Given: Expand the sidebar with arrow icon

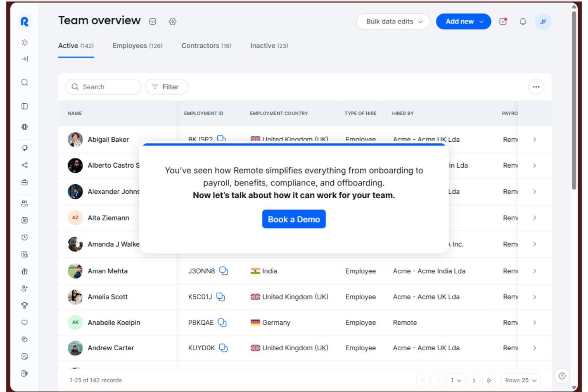Looking at the screenshot, I should (x=25, y=59).
